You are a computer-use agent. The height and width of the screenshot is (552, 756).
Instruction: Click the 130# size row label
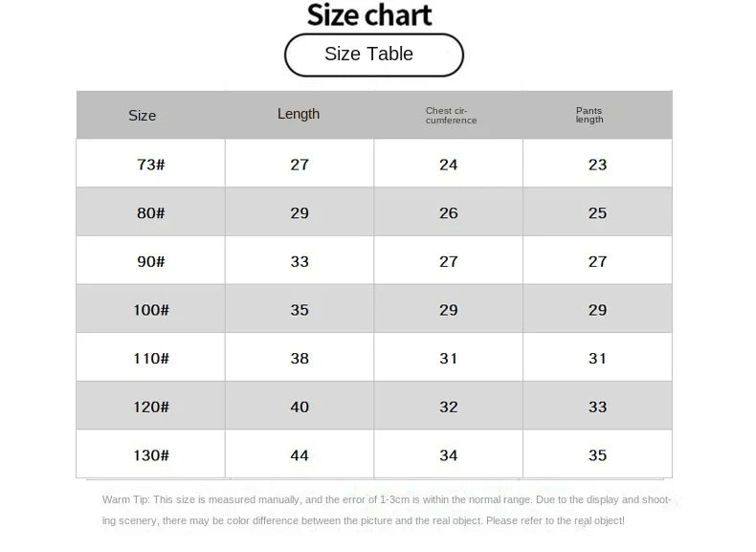click(x=151, y=455)
